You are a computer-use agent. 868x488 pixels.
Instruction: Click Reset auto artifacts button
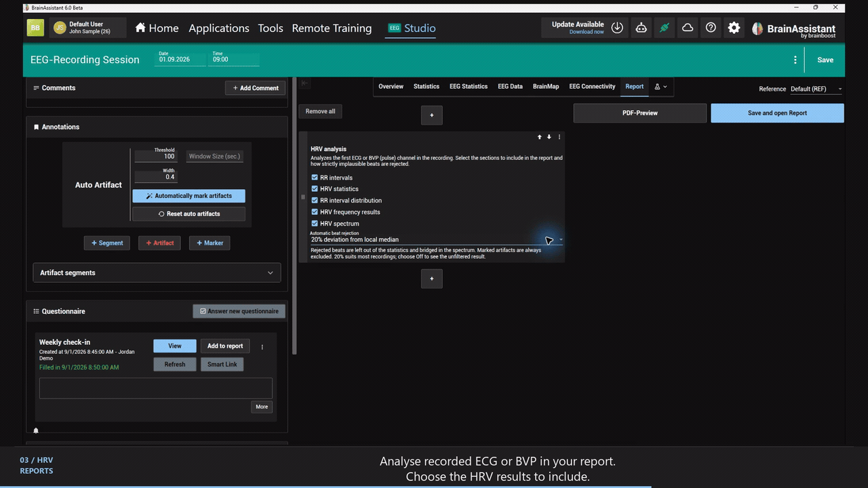click(189, 213)
